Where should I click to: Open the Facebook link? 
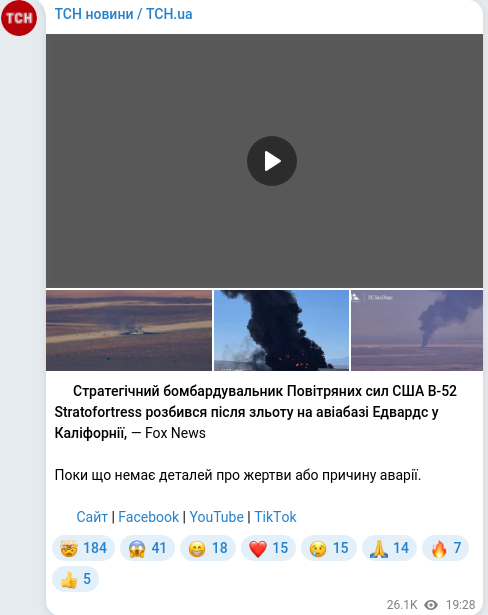tap(148, 517)
